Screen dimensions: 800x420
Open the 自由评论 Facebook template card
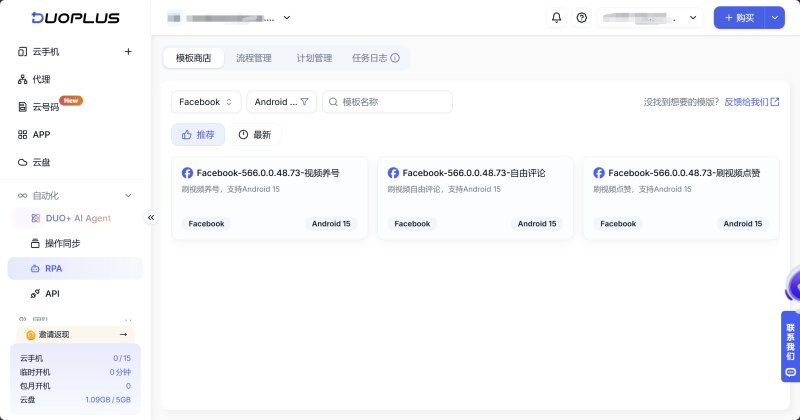tap(475, 198)
